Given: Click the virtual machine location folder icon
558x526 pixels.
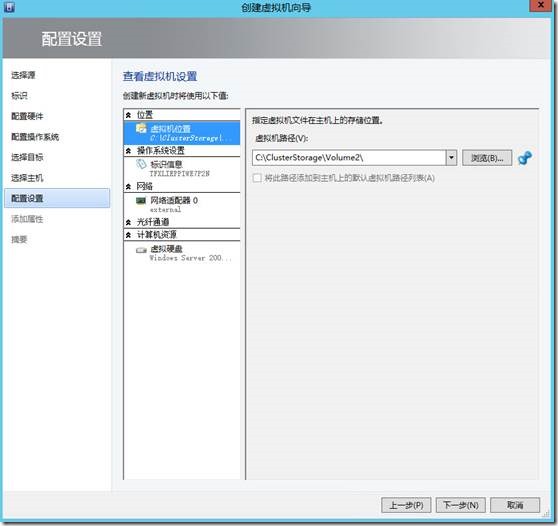Looking at the screenshot, I should 141,128.
